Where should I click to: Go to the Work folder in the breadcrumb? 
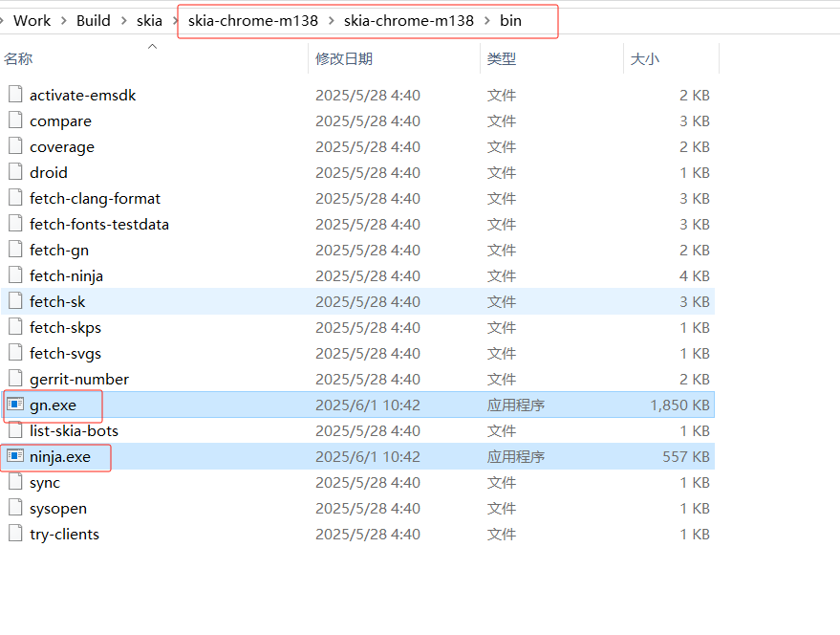pyautogui.click(x=32, y=21)
